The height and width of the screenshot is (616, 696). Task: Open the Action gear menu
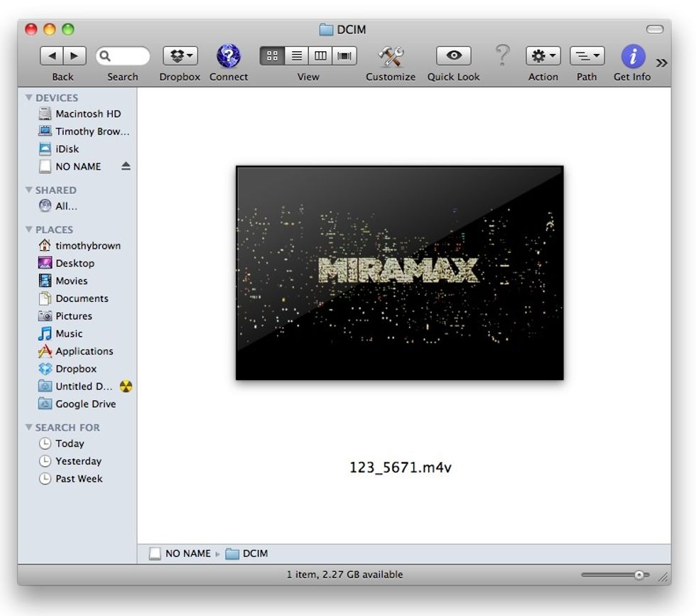point(543,55)
